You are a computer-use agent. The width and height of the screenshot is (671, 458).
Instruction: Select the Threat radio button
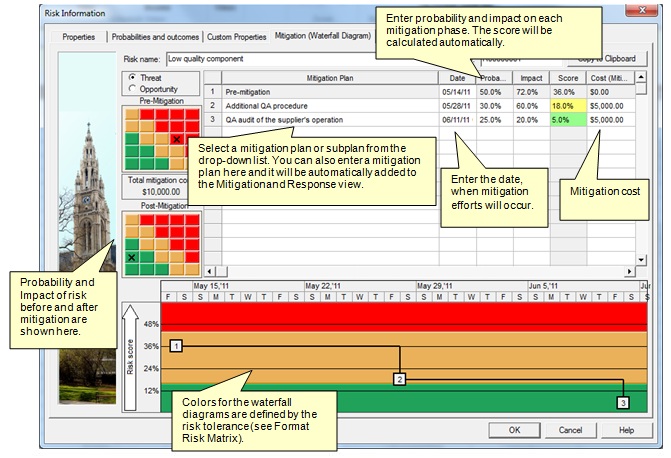click(x=133, y=77)
